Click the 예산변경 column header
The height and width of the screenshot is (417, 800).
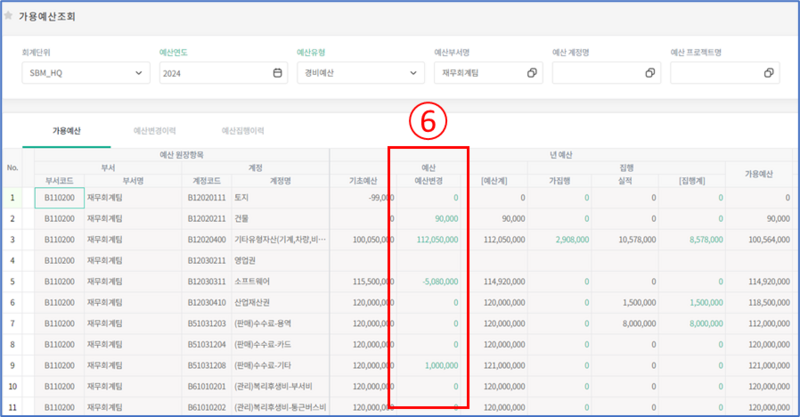[x=429, y=181]
